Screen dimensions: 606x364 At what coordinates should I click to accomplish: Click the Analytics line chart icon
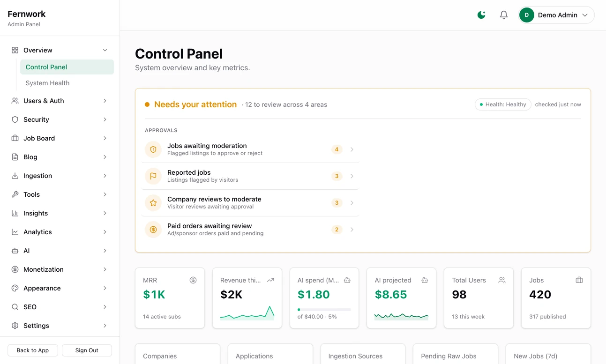[x=15, y=232]
